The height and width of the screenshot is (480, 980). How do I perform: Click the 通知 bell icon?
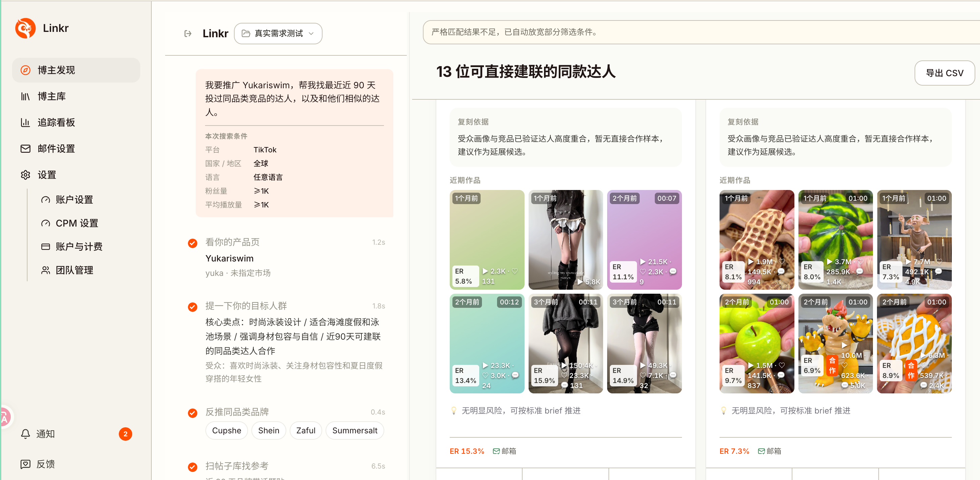(26, 434)
